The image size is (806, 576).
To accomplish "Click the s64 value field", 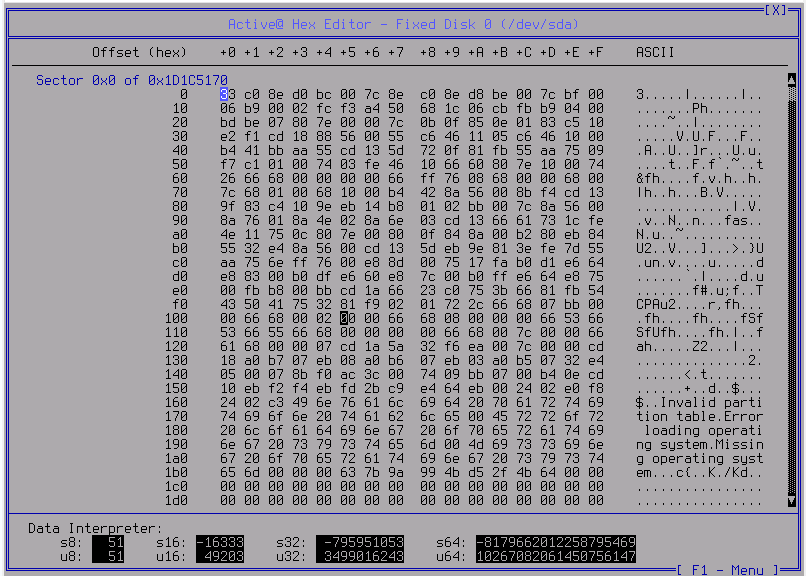I will [x=556, y=542].
